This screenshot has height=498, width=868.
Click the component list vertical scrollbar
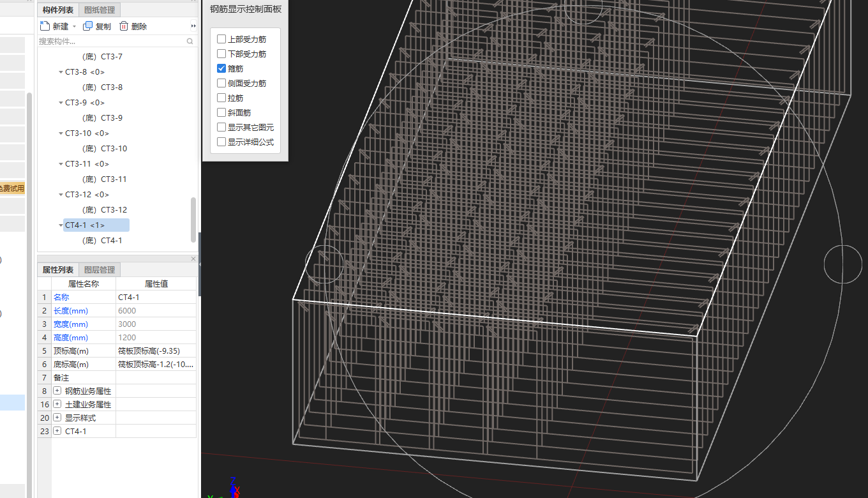tap(193, 220)
